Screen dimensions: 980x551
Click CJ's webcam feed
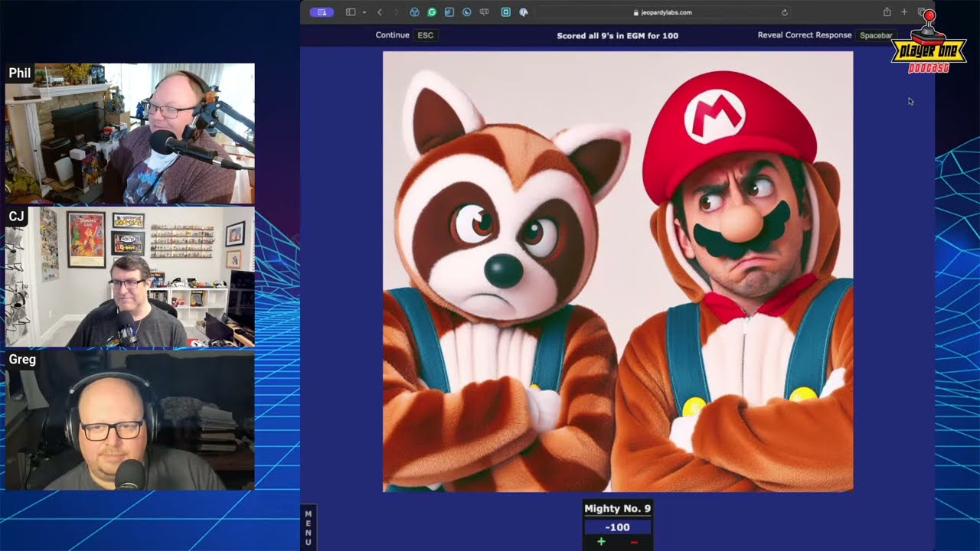[x=130, y=277]
